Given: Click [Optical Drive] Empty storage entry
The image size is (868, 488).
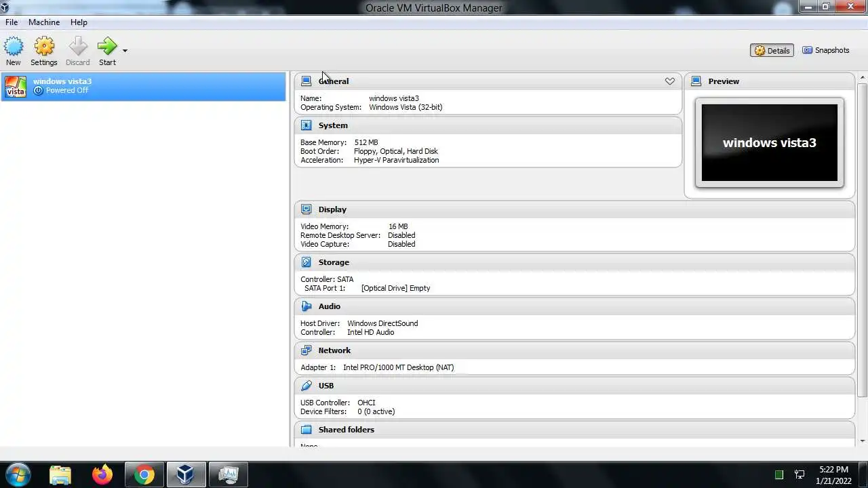Looking at the screenshot, I should click(395, 288).
